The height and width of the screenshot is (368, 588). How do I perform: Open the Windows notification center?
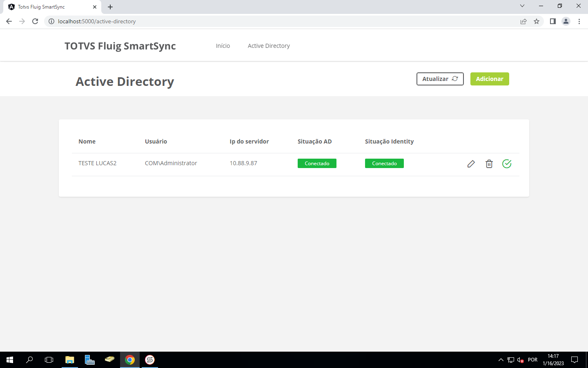[575, 360]
